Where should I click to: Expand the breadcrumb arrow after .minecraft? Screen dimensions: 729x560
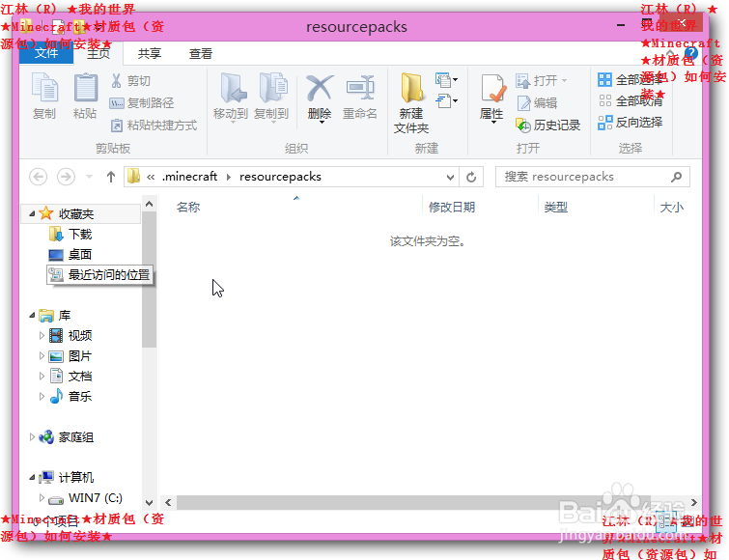[229, 177]
